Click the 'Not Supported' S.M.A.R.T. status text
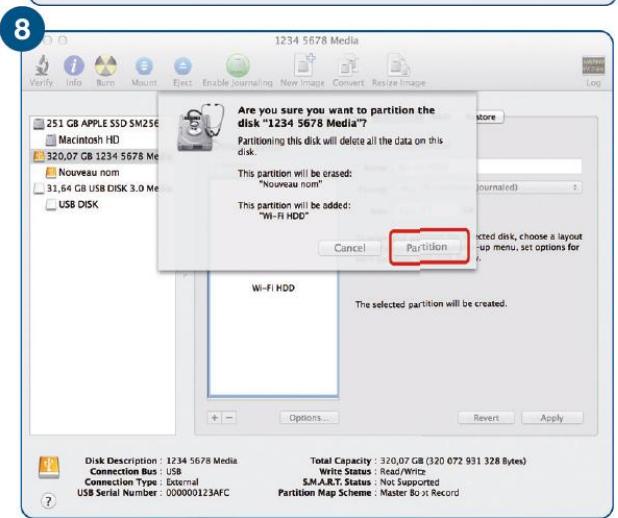The height and width of the screenshot is (518, 618). click(x=410, y=482)
